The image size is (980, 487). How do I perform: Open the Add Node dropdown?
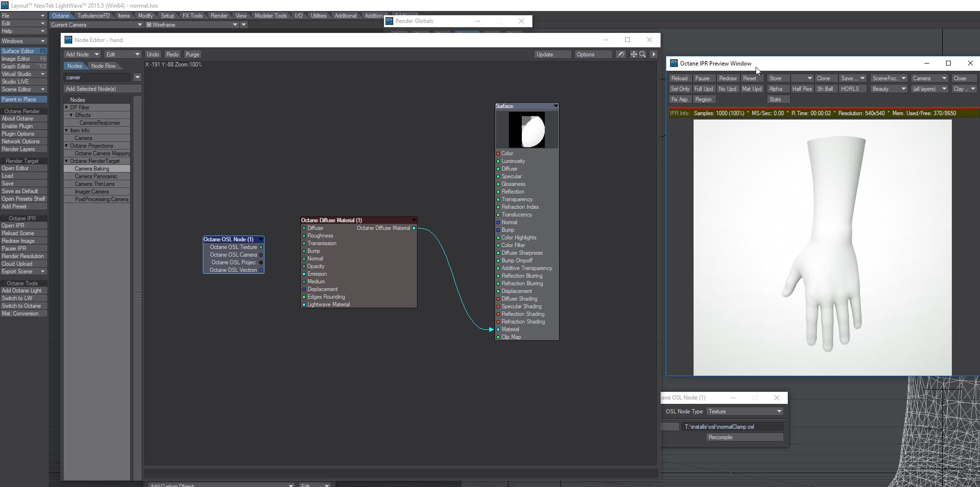tap(82, 54)
